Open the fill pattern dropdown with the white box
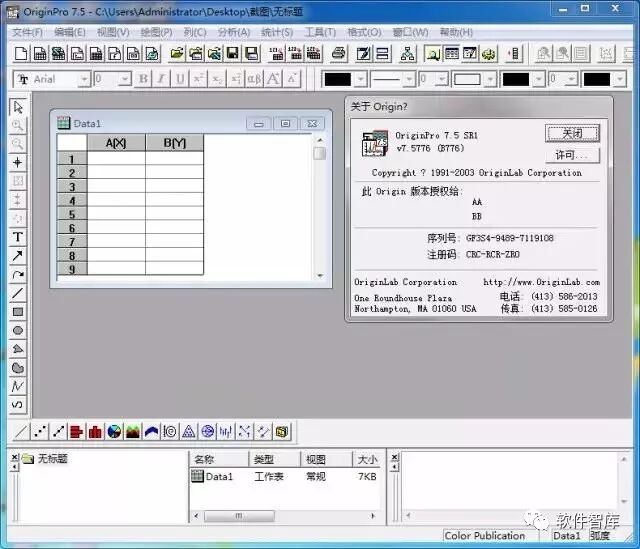640x549 pixels. [491, 79]
